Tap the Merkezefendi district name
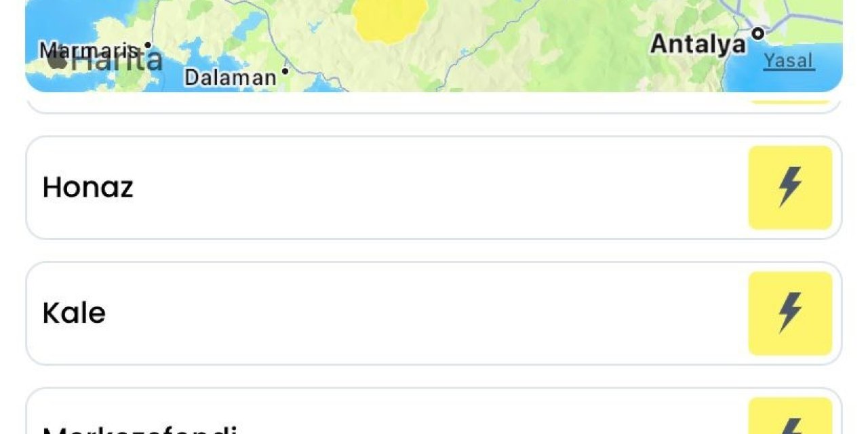The height and width of the screenshot is (434, 868). (x=138, y=429)
